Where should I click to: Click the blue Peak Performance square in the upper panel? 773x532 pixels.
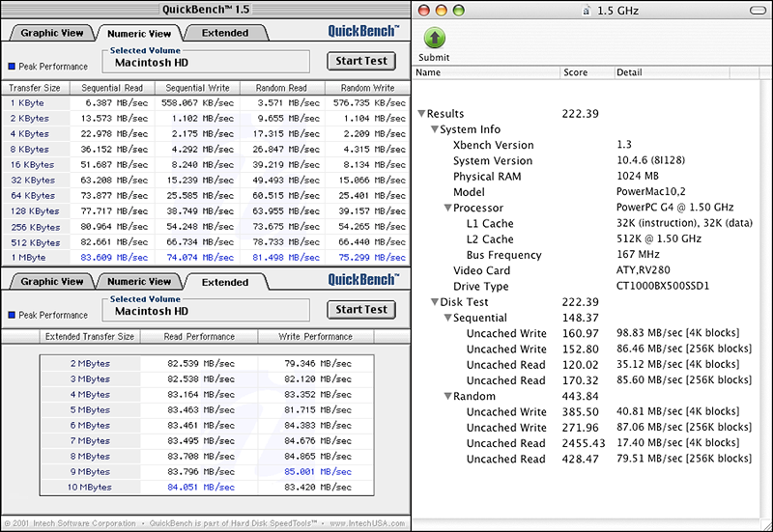[12, 67]
